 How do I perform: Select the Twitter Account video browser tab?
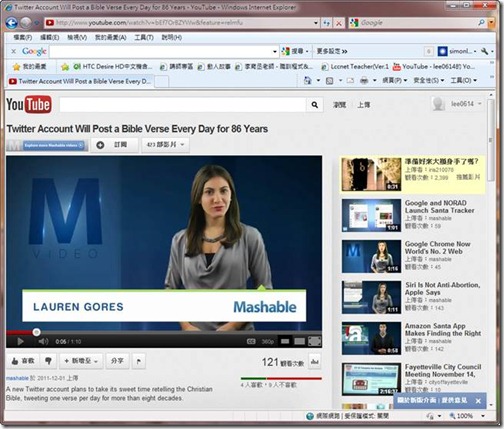click(x=80, y=81)
